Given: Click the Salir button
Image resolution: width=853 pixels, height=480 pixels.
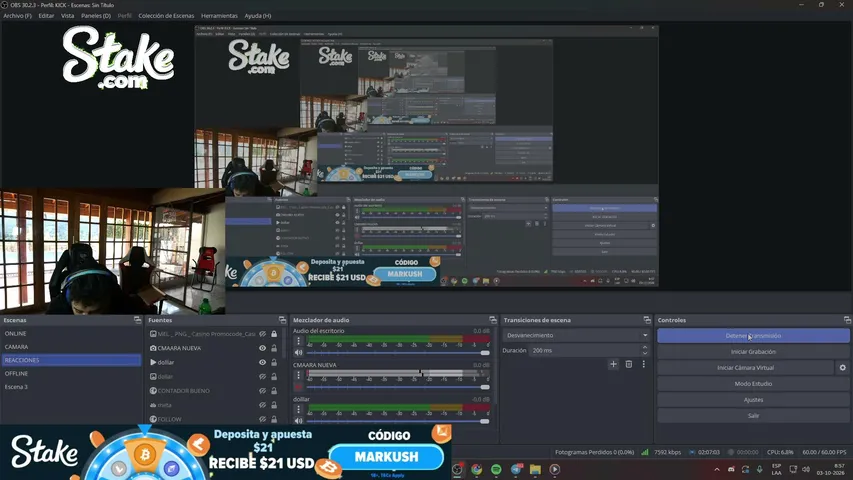Looking at the screenshot, I should [753, 416].
